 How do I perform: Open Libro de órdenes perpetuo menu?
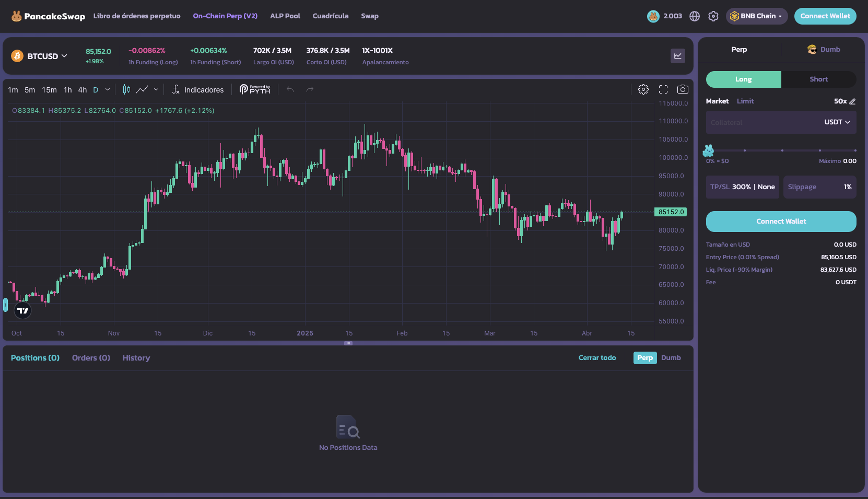pos(137,16)
